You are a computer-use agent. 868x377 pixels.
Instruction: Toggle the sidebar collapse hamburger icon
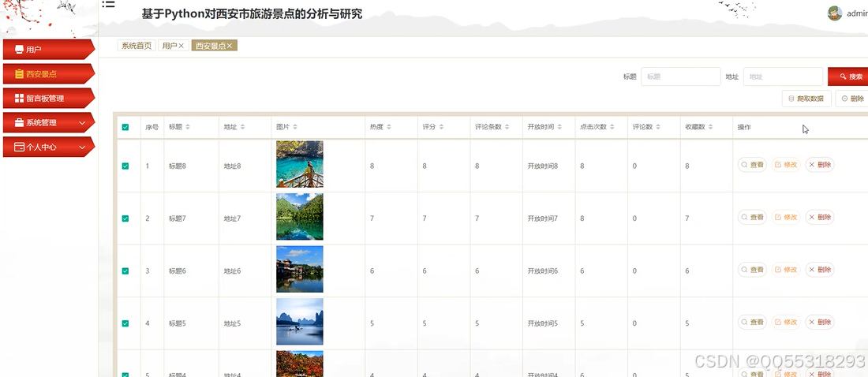pyautogui.click(x=108, y=5)
